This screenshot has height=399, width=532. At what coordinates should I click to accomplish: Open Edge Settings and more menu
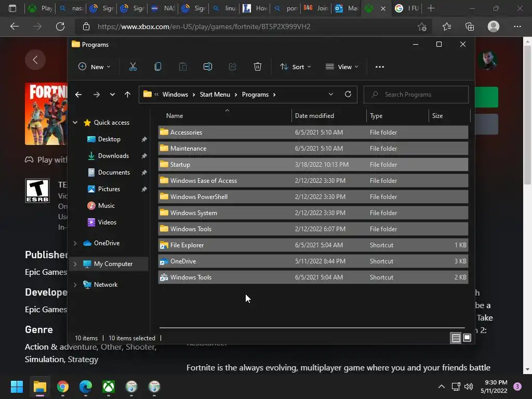pos(517,26)
